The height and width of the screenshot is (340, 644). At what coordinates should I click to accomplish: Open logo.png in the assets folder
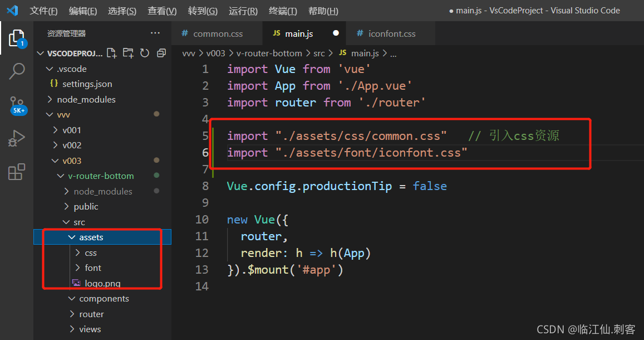tap(102, 283)
